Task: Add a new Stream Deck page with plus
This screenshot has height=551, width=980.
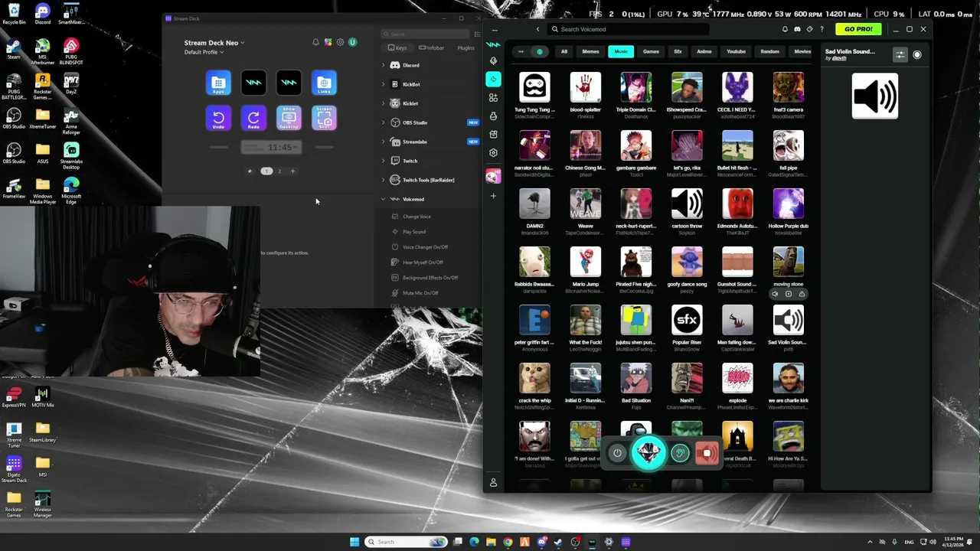Action: [x=292, y=171]
